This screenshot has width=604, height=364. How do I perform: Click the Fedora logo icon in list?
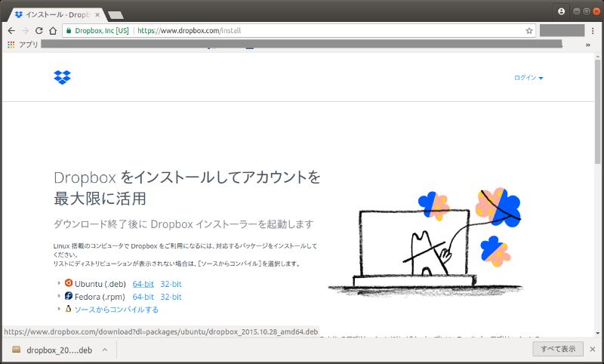69,296
